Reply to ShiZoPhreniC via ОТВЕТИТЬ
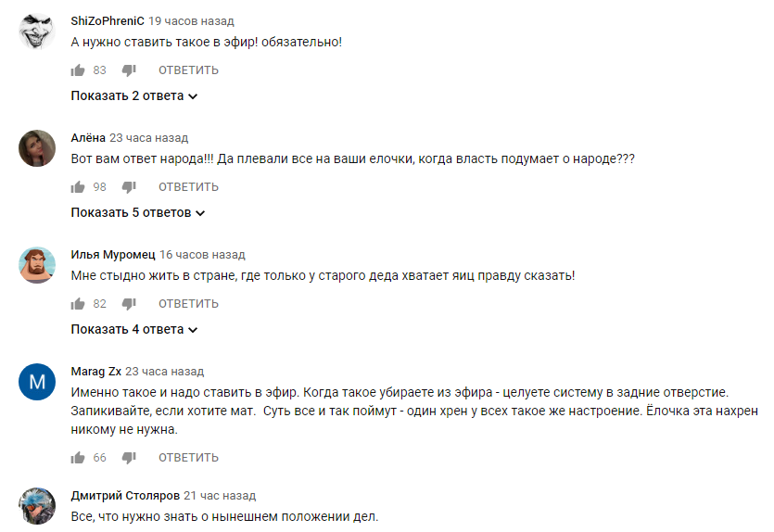This screenshot has width=774, height=532. (188, 70)
